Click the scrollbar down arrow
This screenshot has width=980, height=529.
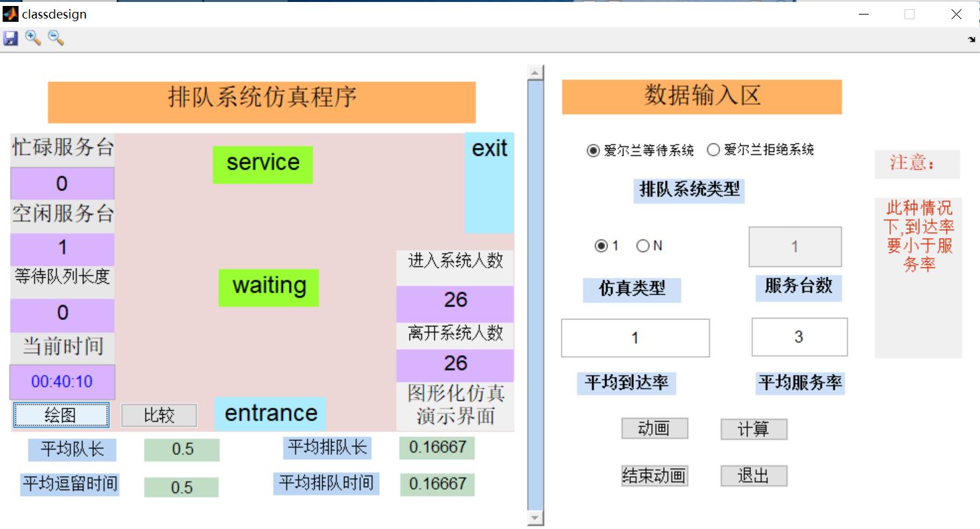(533, 518)
